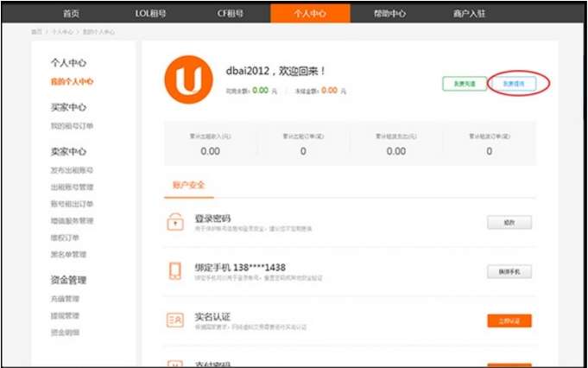Open the 首页 tab in top navigation

71,14
